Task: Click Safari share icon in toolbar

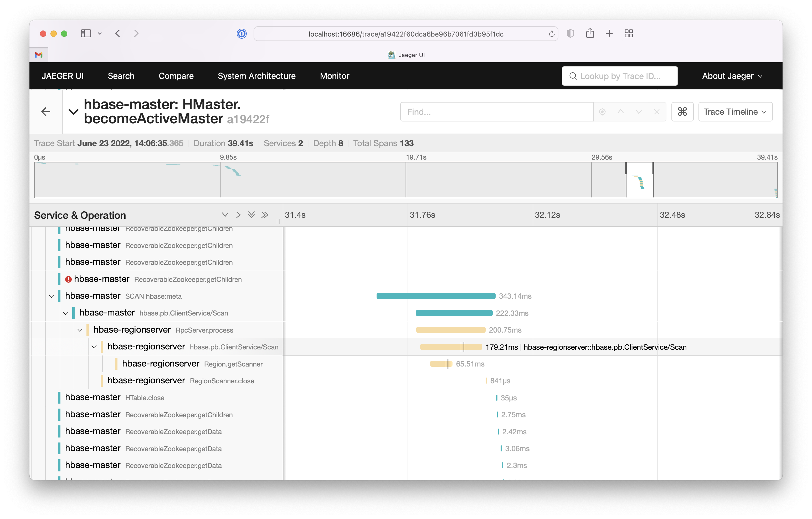Action: click(590, 33)
